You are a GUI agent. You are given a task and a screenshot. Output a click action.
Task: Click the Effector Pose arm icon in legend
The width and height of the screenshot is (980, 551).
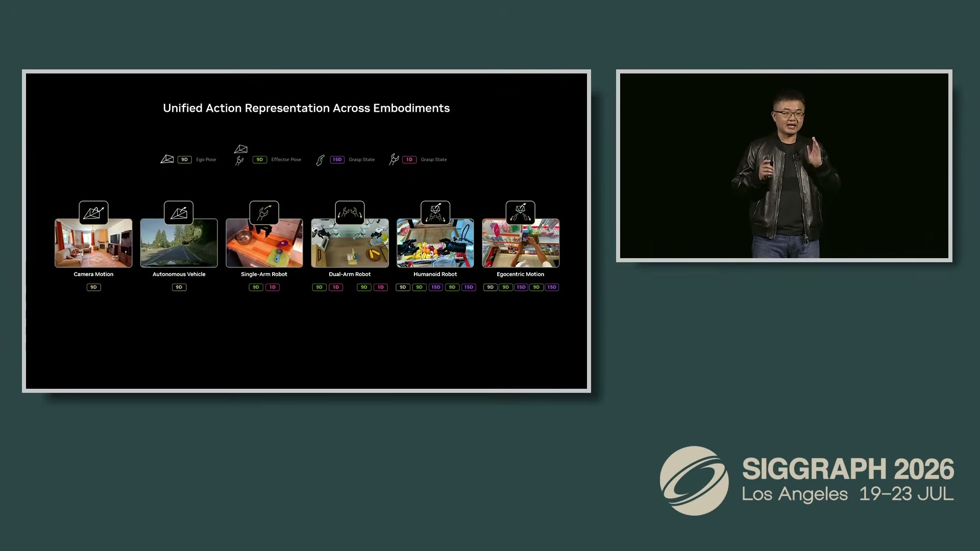coord(239,161)
